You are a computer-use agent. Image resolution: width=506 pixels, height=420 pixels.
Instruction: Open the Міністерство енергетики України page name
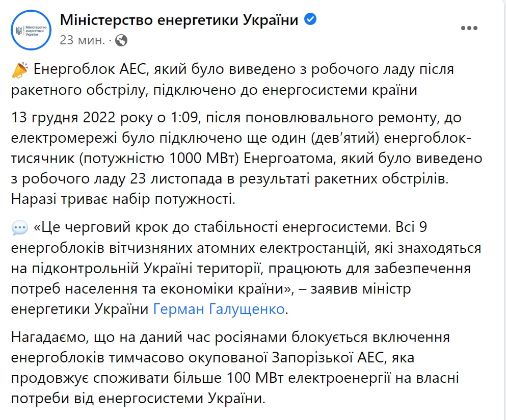click(179, 20)
